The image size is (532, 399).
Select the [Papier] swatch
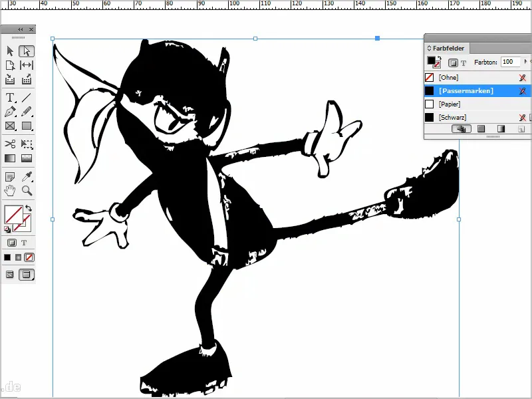pos(477,104)
